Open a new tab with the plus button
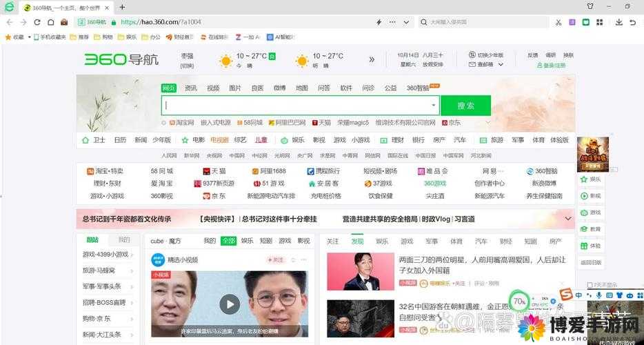This screenshot has height=345, width=644. pos(123,7)
